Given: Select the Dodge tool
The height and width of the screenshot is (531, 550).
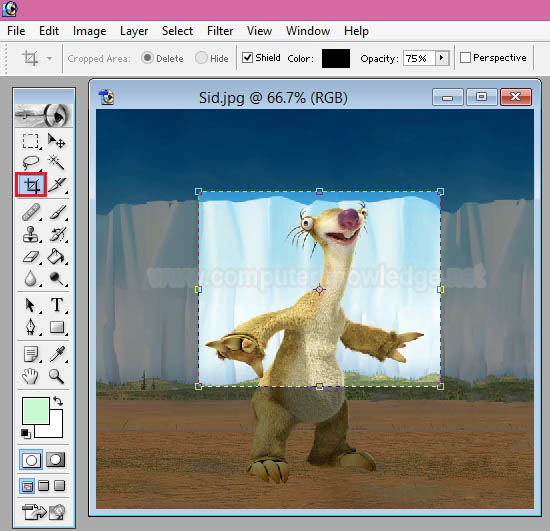Looking at the screenshot, I should (57, 278).
